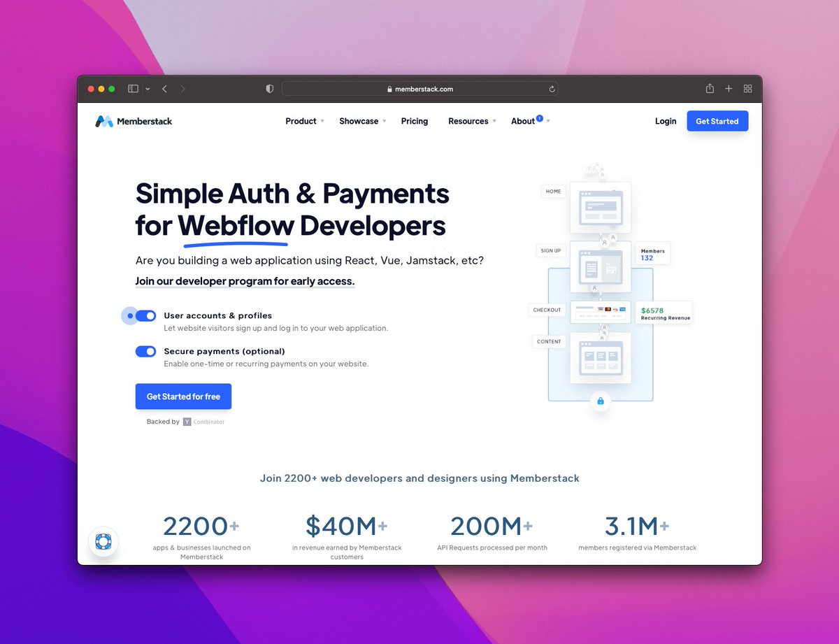
Task: Expand the Product menu
Action: (305, 121)
